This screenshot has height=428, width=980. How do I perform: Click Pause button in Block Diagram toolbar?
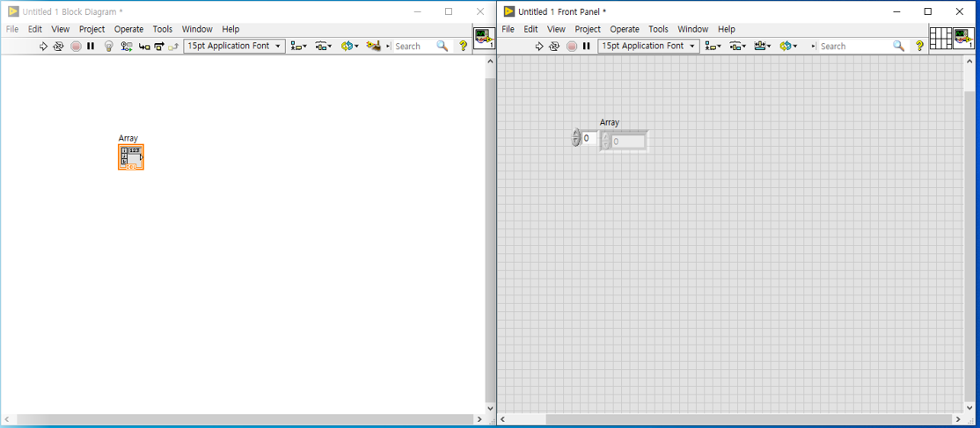[91, 47]
